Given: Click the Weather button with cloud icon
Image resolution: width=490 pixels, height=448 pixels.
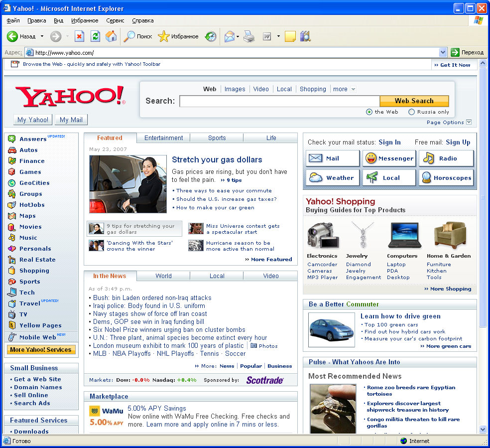Looking at the screenshot, I should click(x=333, y=178).
